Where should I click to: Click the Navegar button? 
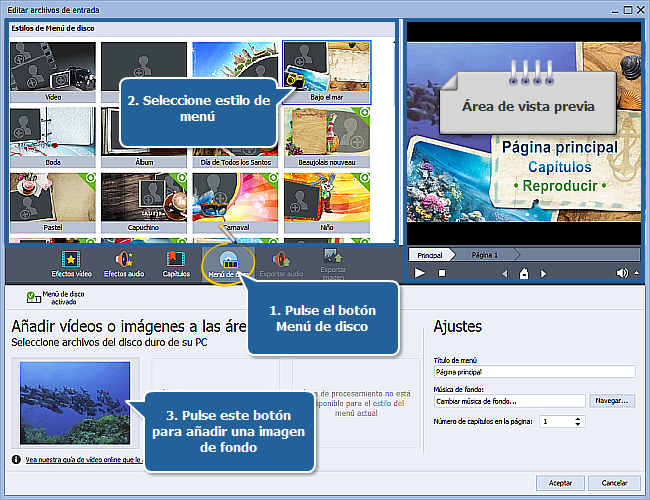[612, 401]
